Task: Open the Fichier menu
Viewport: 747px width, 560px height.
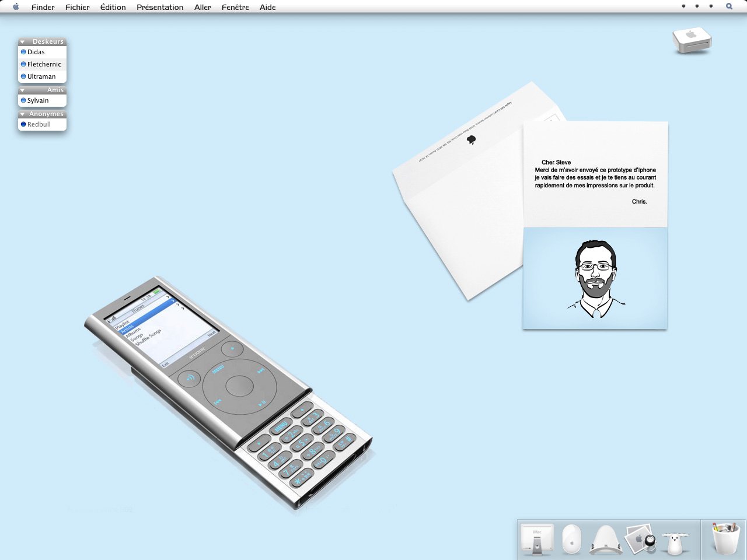Action: (78, 7)
